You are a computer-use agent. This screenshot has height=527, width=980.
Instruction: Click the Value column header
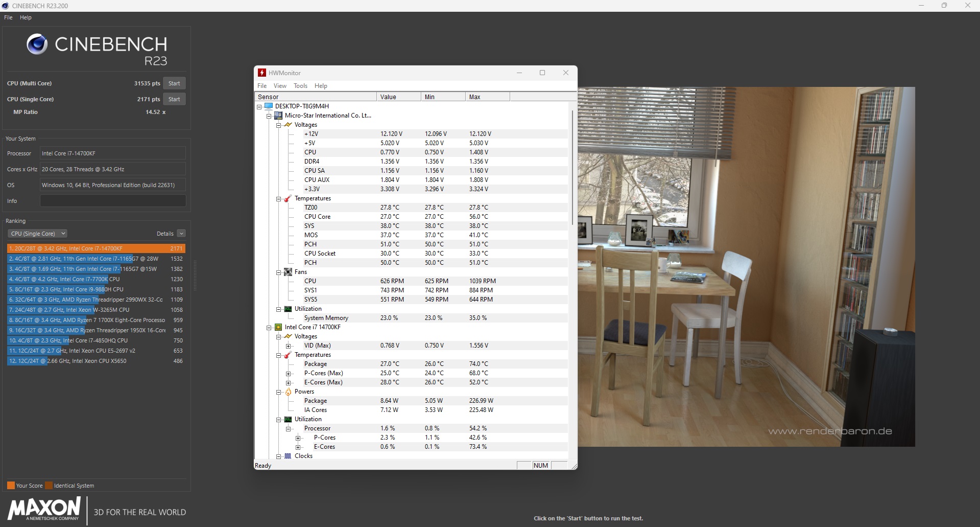398,97
